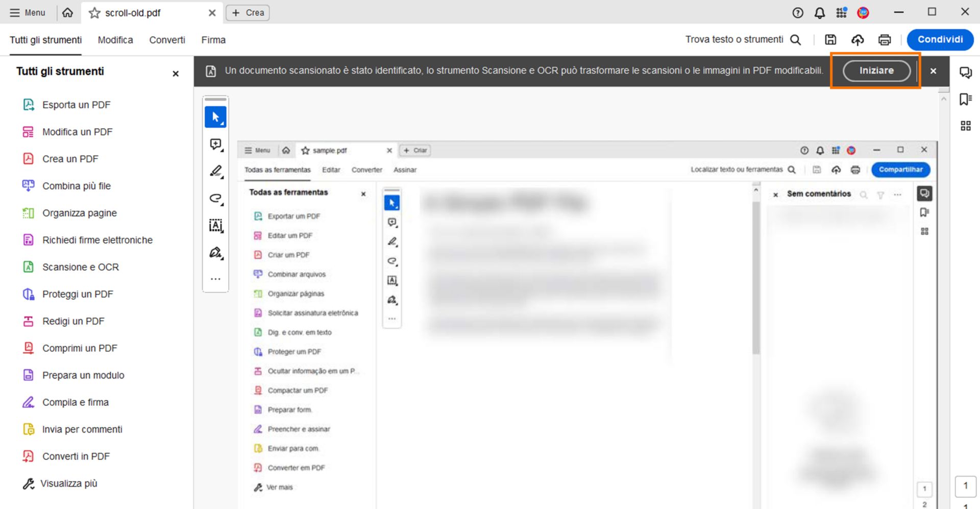Click the Iniziare button in the banner
This screenshot has height=509, width=980.
[876, 70]
